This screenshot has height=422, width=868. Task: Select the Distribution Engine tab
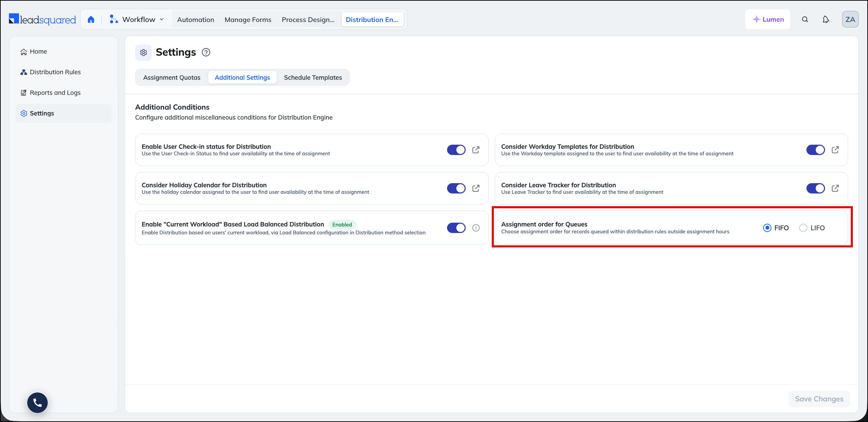click(372, 20)
